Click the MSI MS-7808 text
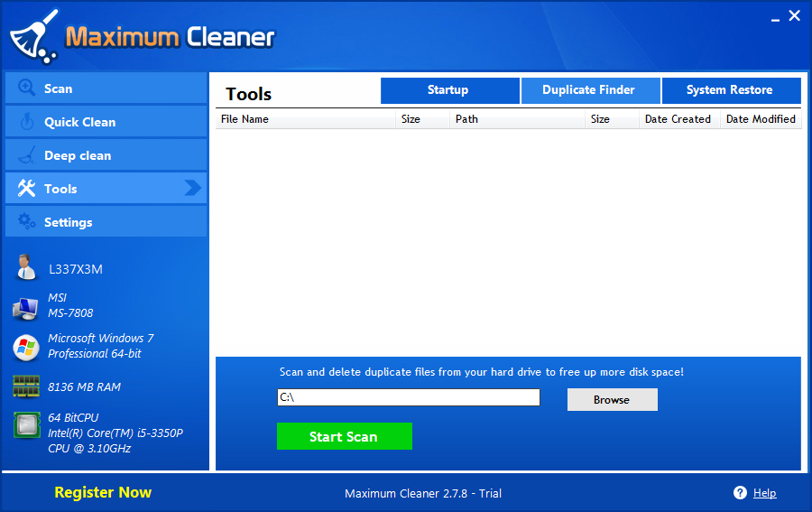 click(x=70, y=305)
